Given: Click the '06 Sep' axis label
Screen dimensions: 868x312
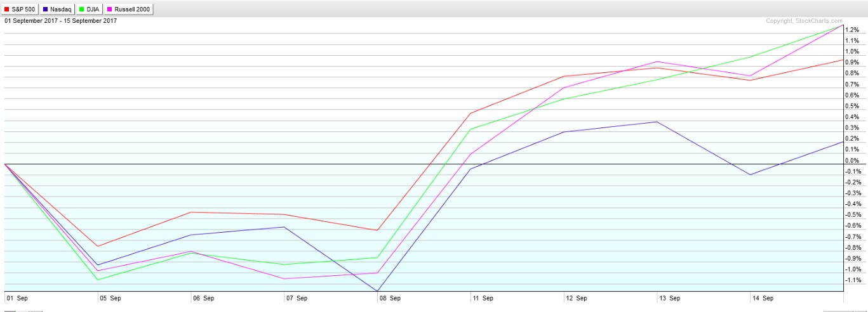Looking at the screenshot, I should [x=203, y=297].
